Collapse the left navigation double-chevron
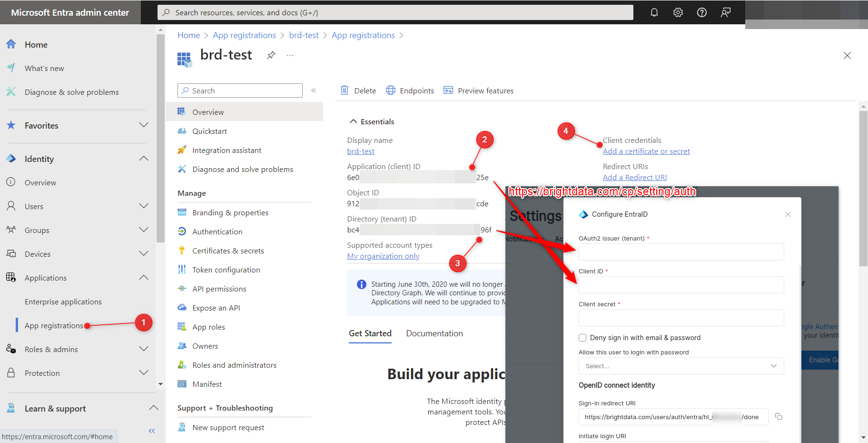Image resolution: width=868 pixels, height=443 pixels. [152, 431]
